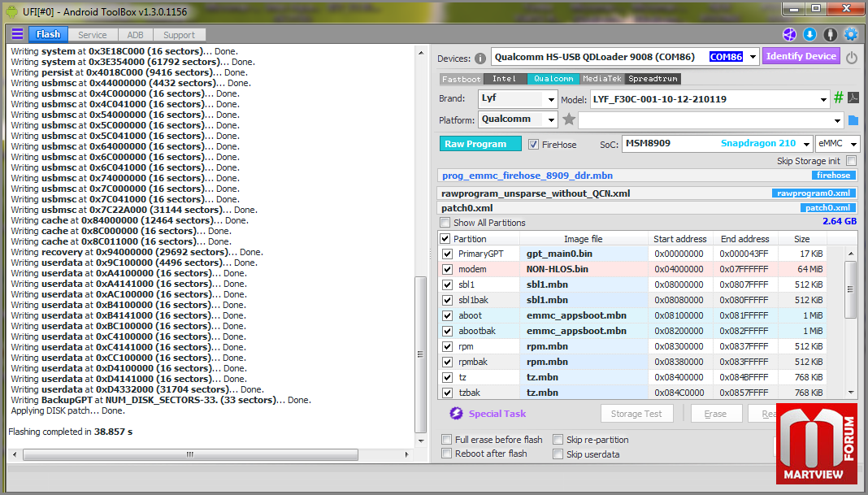This screenshot has height=495, width=868.
Task: Click the Start address column header
Action: coord(679,239)
